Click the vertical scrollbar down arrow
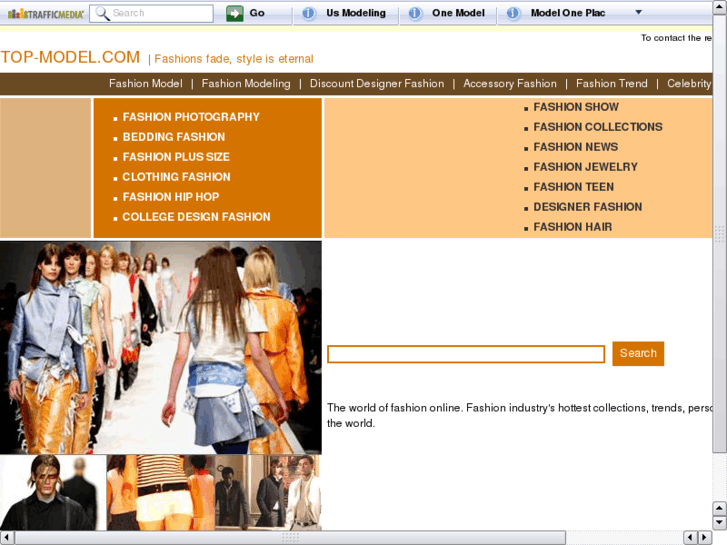This screenshot has height=545, width=727. (x=720, y=522)
